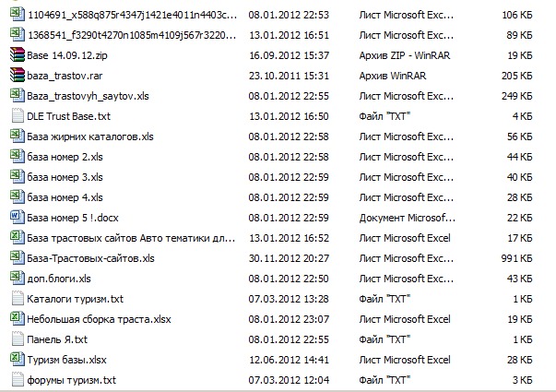Select Небольшая сборка траста.xlsx file name
The image size is (556, 392).
(99, 319)
